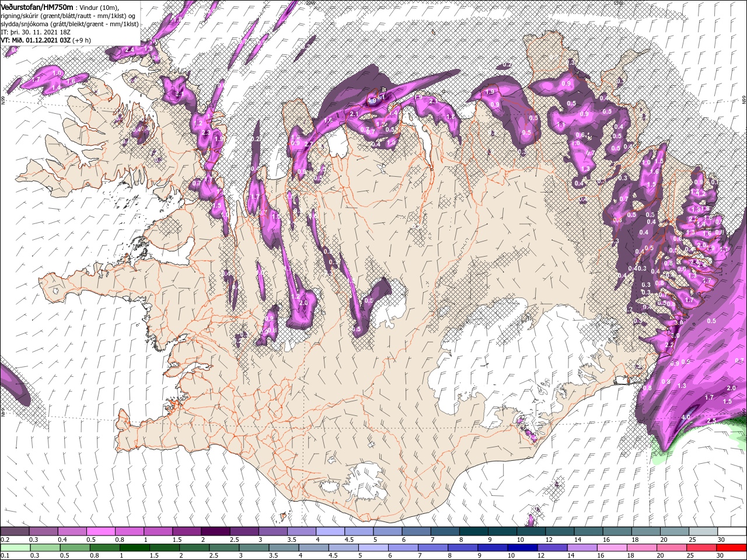Click the 4.0 precipitation value offshore southeast
Viewport: 747px width, 560px height.
coord(686,417)
